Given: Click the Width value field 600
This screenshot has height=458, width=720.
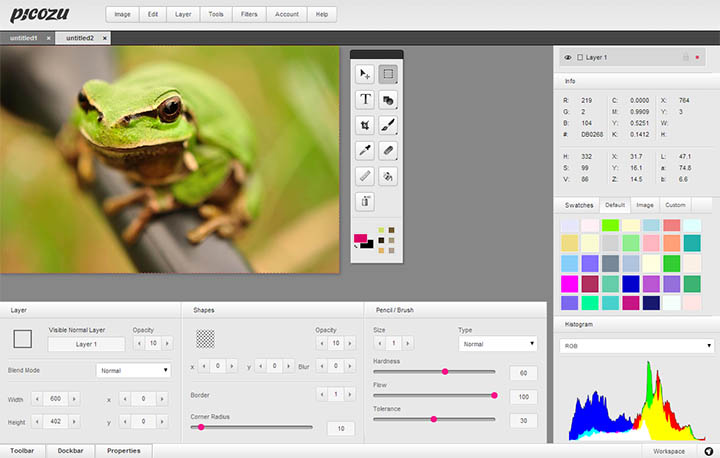Looking at the screenshot, I should (x=56, y=398).
